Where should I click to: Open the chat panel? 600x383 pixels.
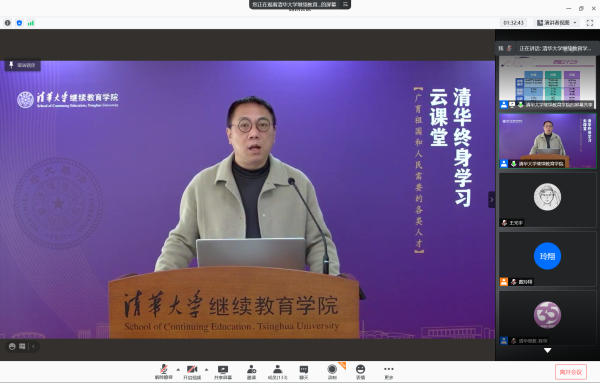304,372
